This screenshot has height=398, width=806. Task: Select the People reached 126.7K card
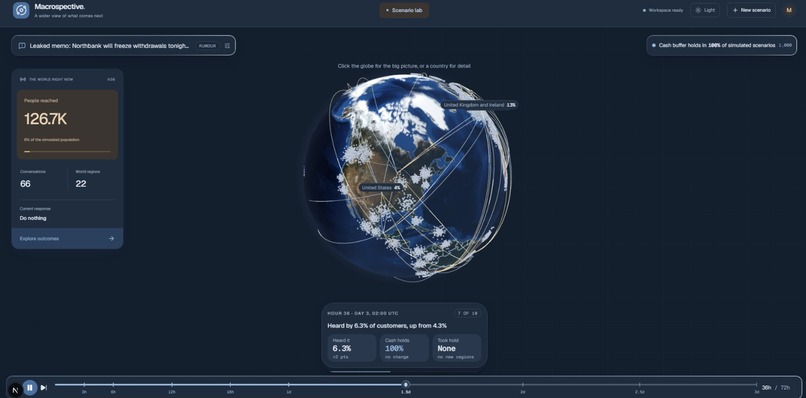[x=67, y=125]
